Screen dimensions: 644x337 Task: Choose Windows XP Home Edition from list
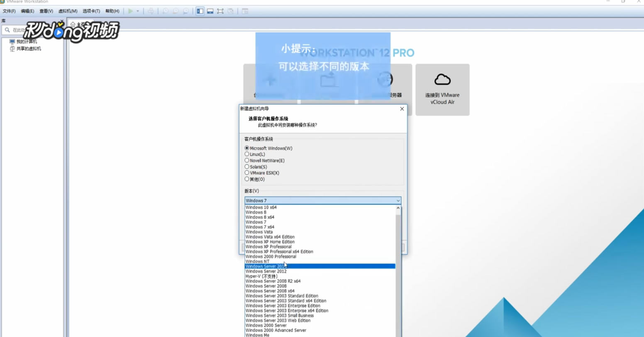click(x=320, y=242)
